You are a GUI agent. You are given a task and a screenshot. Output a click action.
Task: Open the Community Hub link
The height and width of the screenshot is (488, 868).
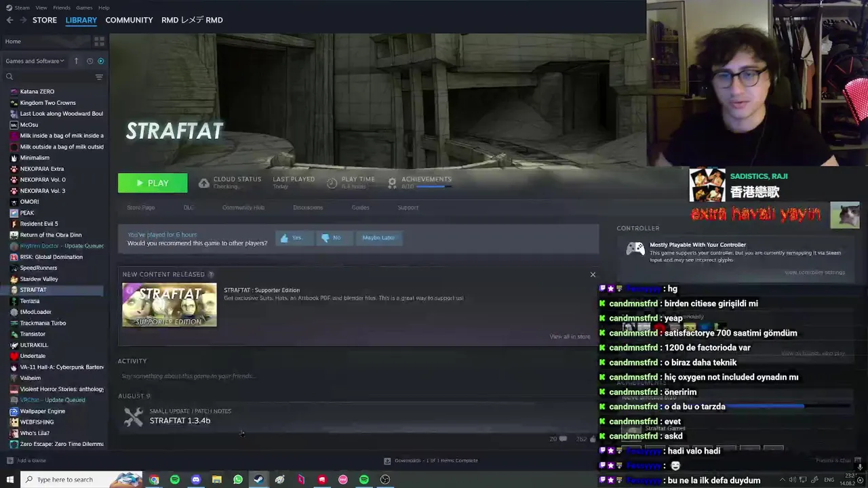pos(243,207)
